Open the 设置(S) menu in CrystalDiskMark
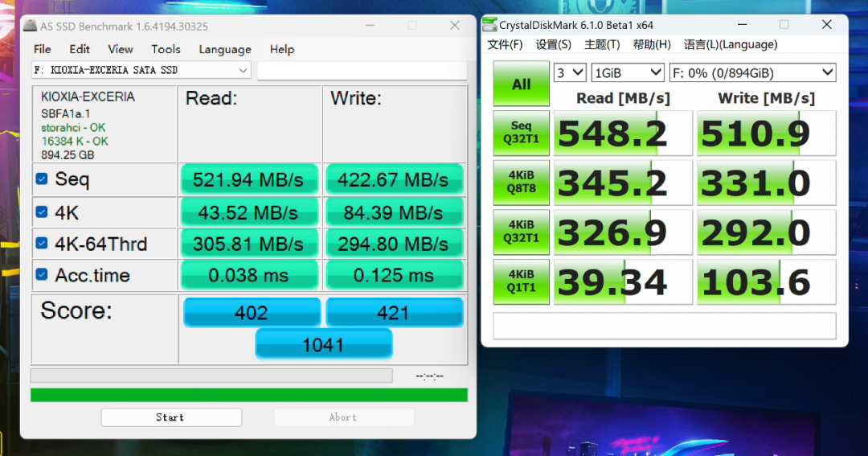The height and width of the screenshot is (456, 868). [x=553, y=45]
